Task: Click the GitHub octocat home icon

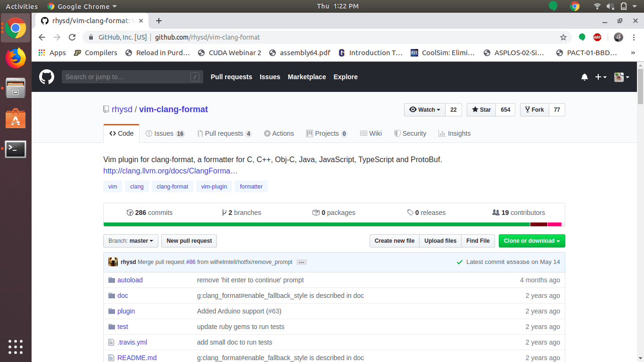Action: (x=46, y=77)
